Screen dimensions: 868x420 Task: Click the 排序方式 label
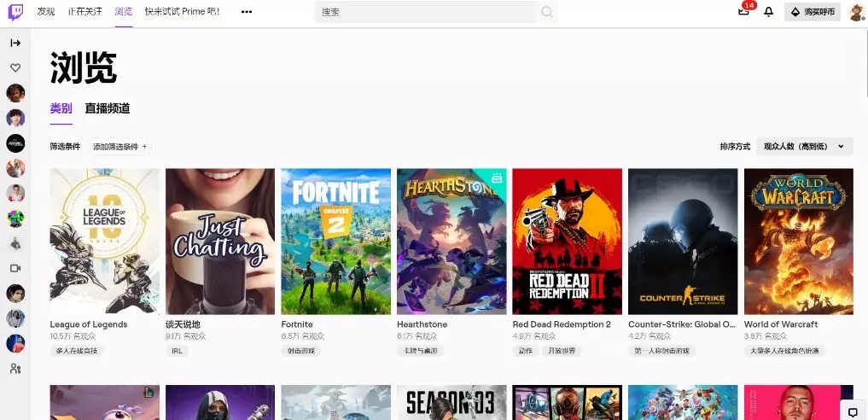735,147
